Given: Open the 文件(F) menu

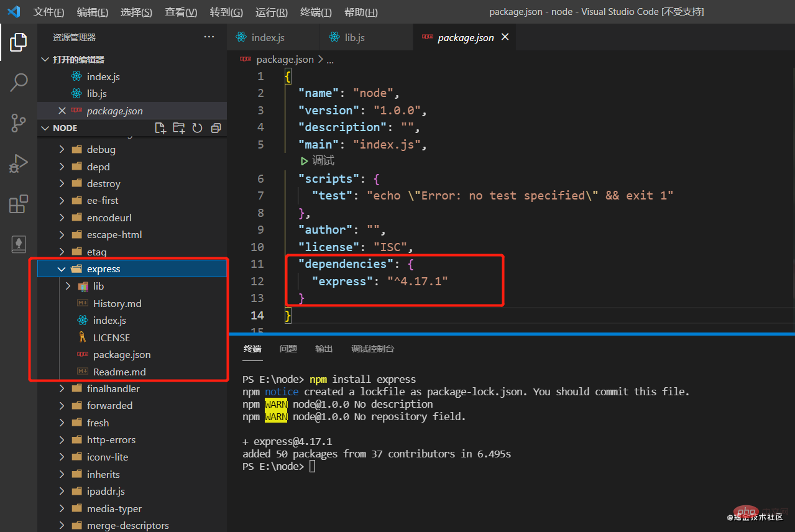Looking at the screenshot, I should tap(48, 12).
